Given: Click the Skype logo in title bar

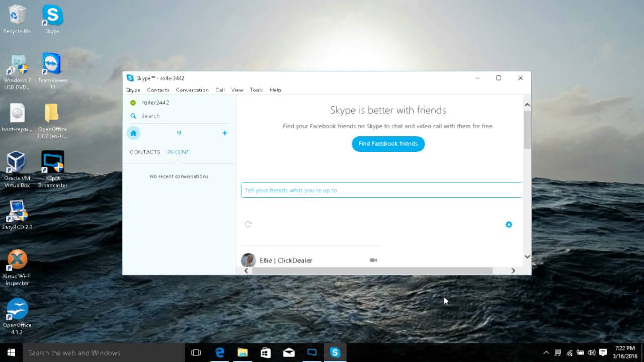Looking at the screenshot, I should 130,78.
